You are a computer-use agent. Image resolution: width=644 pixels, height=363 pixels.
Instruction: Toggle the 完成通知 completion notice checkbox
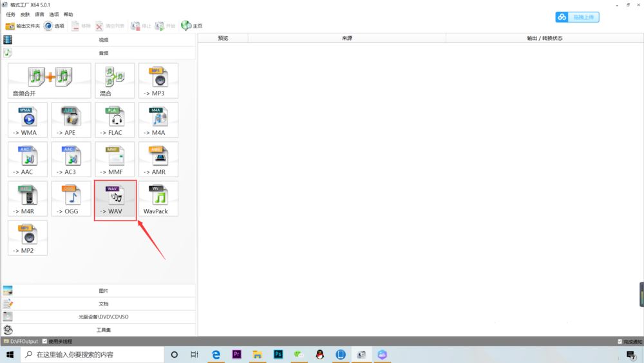(620, 342)
